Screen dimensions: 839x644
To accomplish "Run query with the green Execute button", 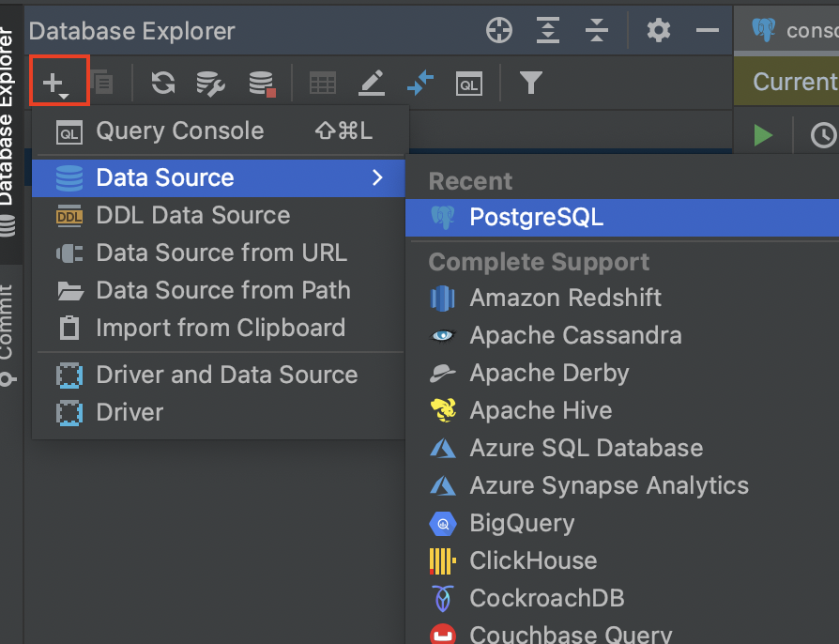I will pyautogui.click(x=763, y=135).
